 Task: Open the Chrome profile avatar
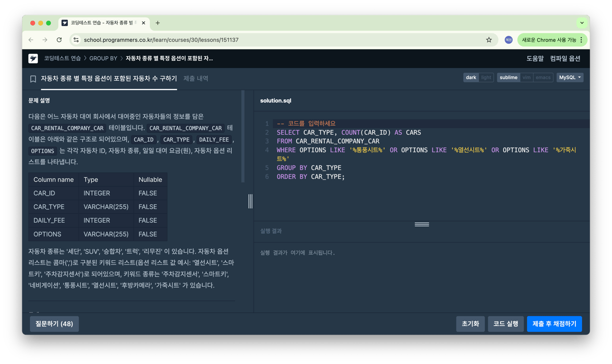click(508, 40)
